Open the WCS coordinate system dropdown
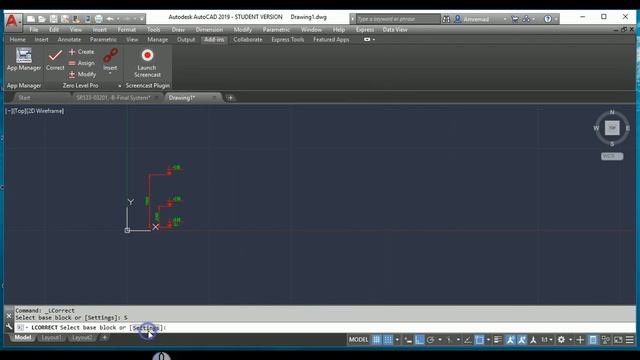This screenshot has width=640, height=360. click(x=612, y=156)
